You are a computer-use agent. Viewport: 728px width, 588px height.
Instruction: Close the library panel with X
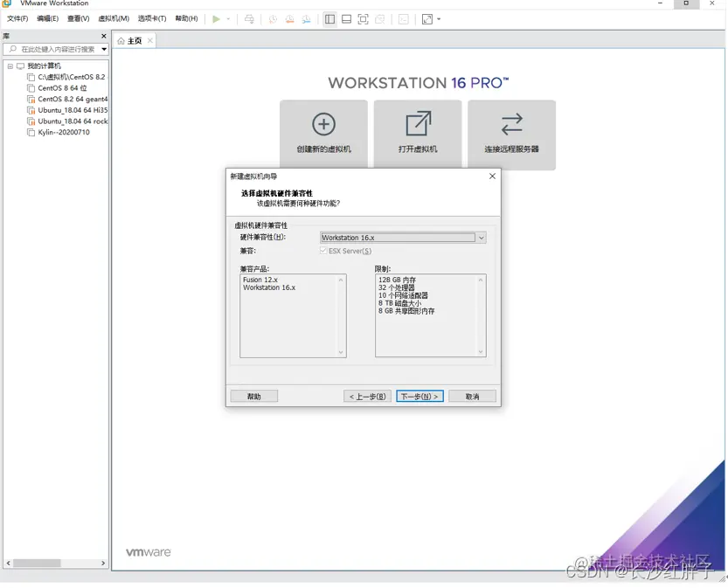click(x=103, y=36)
